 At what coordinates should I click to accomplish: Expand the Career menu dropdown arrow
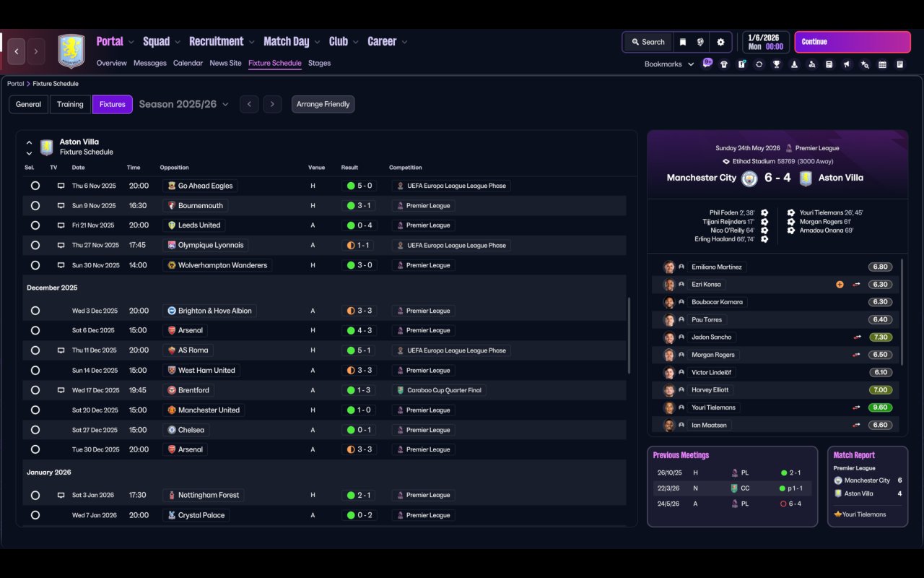404,42
